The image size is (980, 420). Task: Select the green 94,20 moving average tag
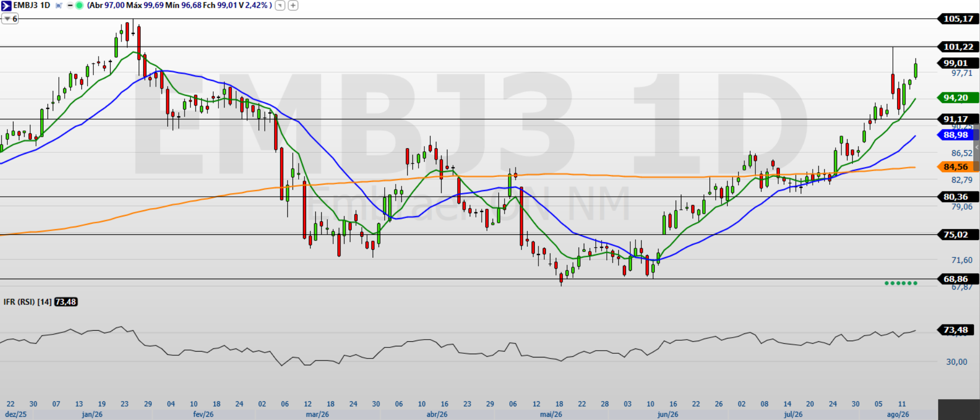[x=958, y=98]
